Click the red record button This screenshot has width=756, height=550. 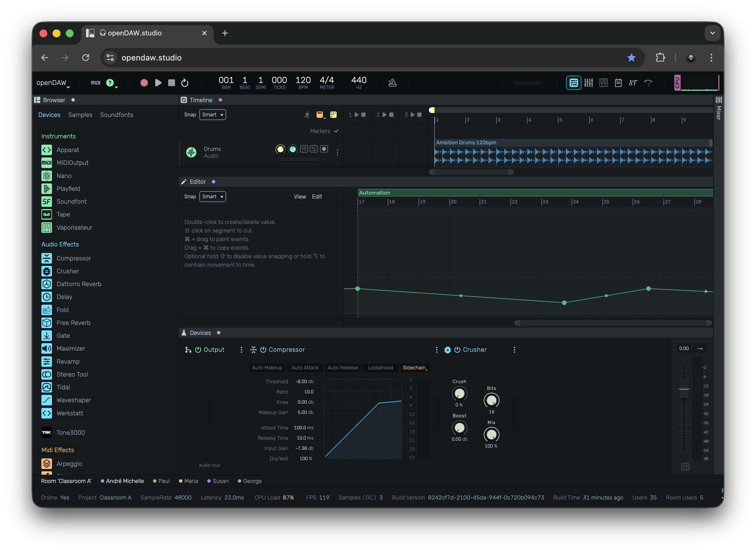pyautogui.click(x=144, y=83)
